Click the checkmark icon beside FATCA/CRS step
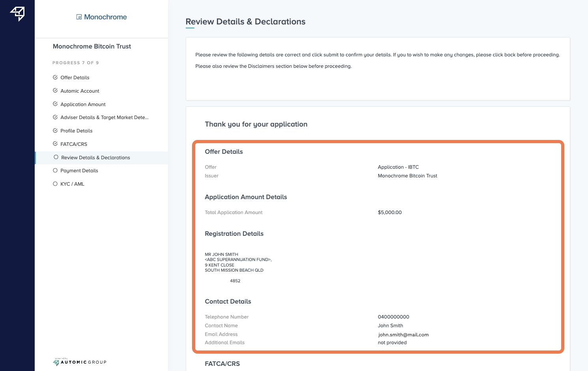The image size is (588, 371). tap(55, 144)
